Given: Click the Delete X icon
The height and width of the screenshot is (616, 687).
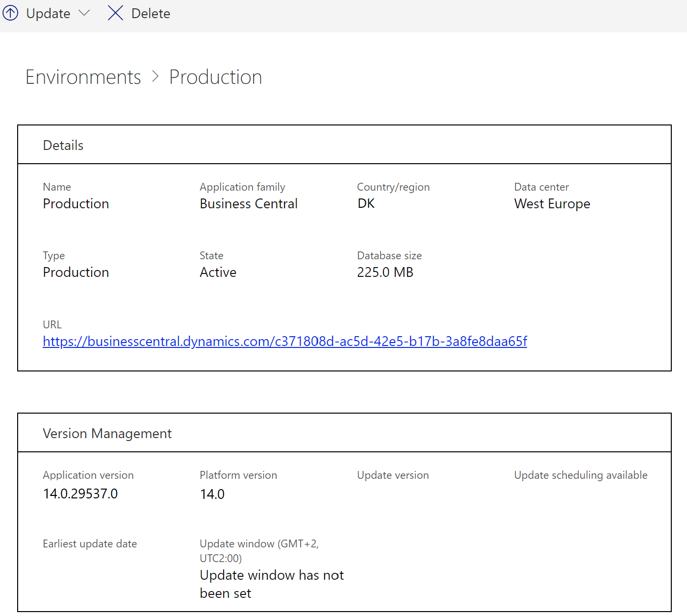Looking at the screenshot, I should point(115,13).
